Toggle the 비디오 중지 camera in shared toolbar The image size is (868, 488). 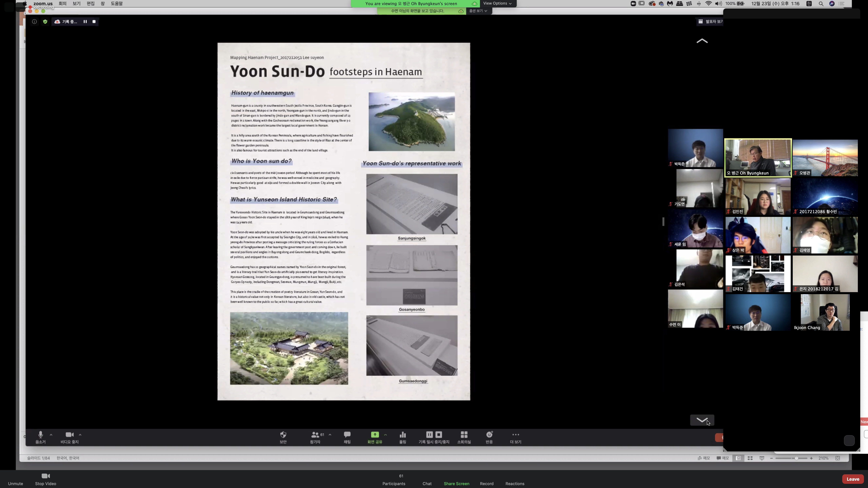(69, 438)
